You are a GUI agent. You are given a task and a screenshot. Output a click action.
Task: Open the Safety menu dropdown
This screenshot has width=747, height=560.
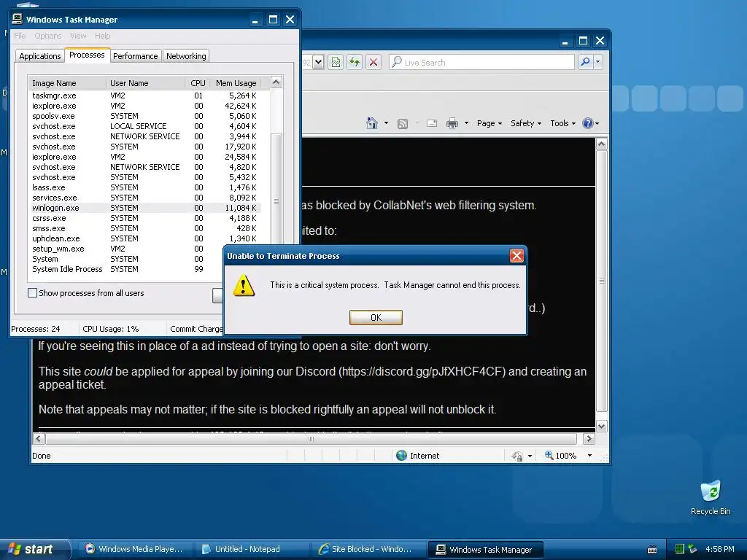526,123
